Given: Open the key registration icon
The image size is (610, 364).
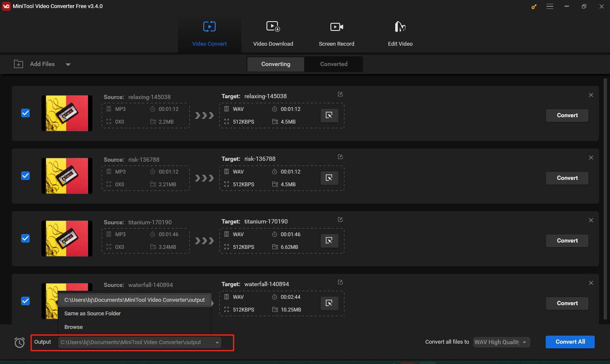Looking at the screenshot, I should click(x=534, y=6).
